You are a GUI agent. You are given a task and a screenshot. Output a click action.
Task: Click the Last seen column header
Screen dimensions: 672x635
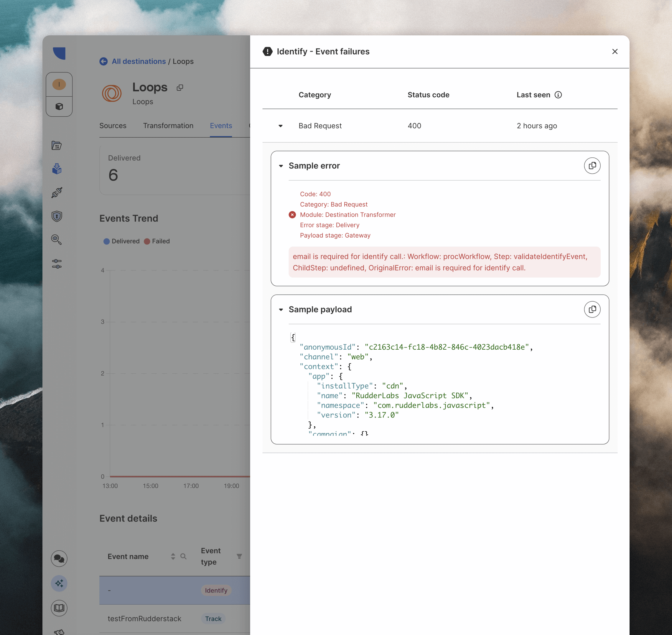[x=533, y=95]
